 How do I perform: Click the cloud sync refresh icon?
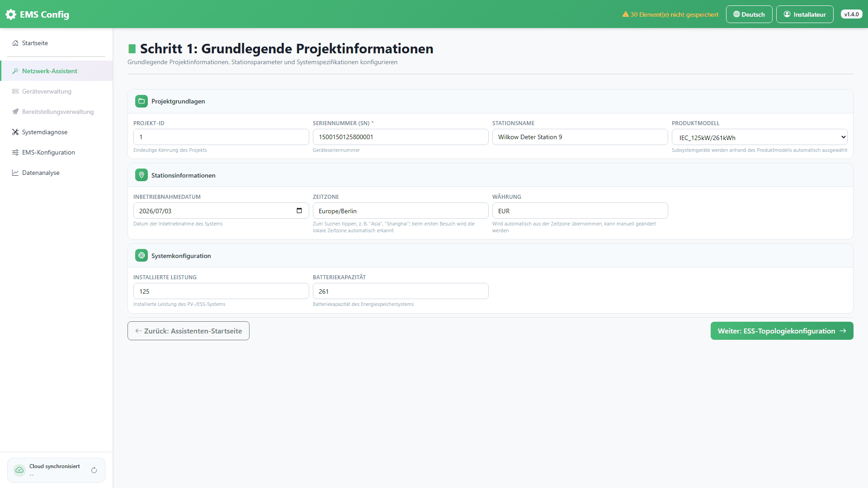point(94,470)
